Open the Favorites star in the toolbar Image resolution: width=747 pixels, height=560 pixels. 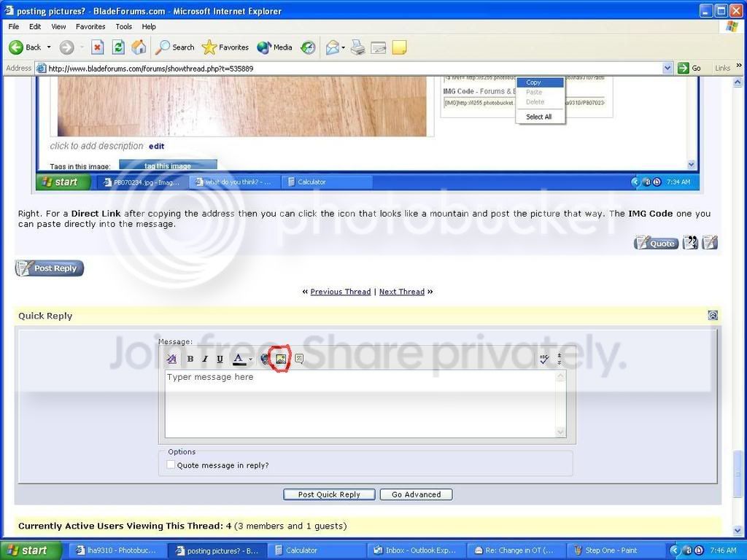(225, 47)
